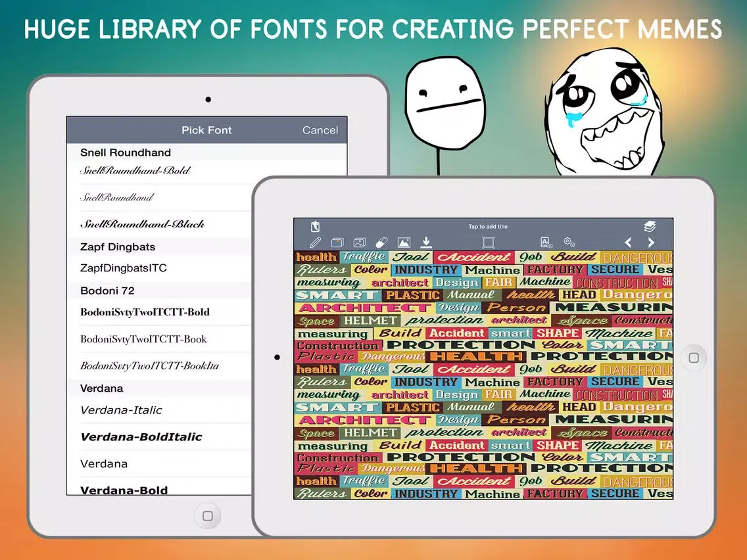Viewport: 747px width, 560px height.
Task: Tap the home button on right iPad
Action: point(694,358)
